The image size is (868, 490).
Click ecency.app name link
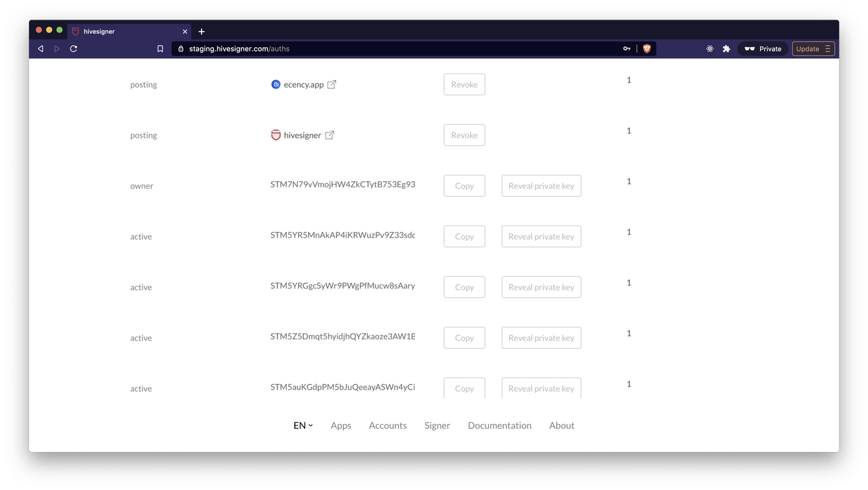[x=304, y=85]
